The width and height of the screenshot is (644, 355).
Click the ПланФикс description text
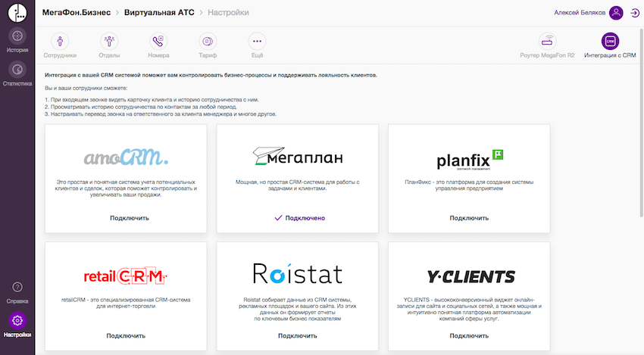coord(469,185)
